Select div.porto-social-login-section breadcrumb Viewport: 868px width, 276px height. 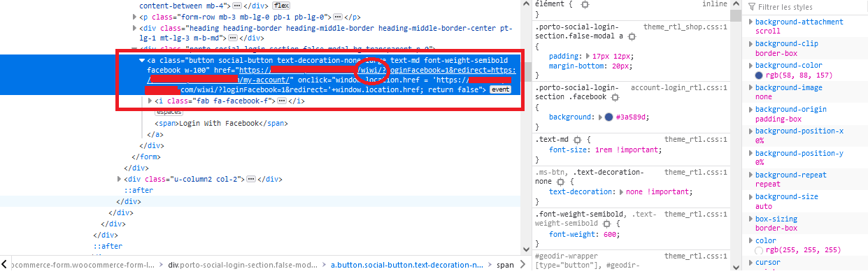pyautogui.click(x=243, y=265)
